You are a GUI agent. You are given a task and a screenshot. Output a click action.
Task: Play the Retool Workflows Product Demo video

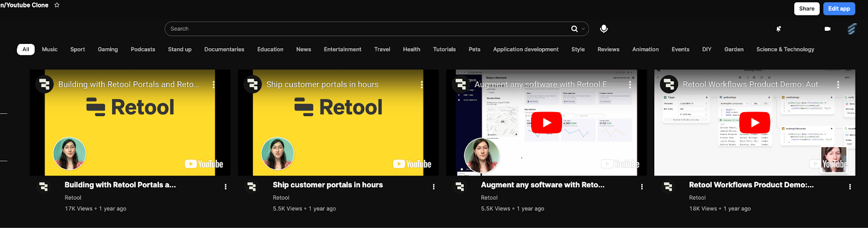click(x=755, y=123)
